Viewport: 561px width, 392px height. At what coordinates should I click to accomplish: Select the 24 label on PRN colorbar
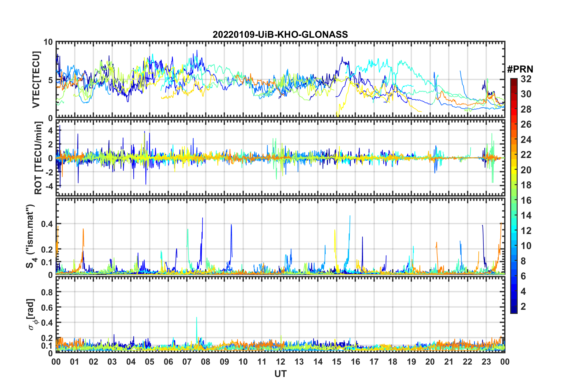pos(526,140)
